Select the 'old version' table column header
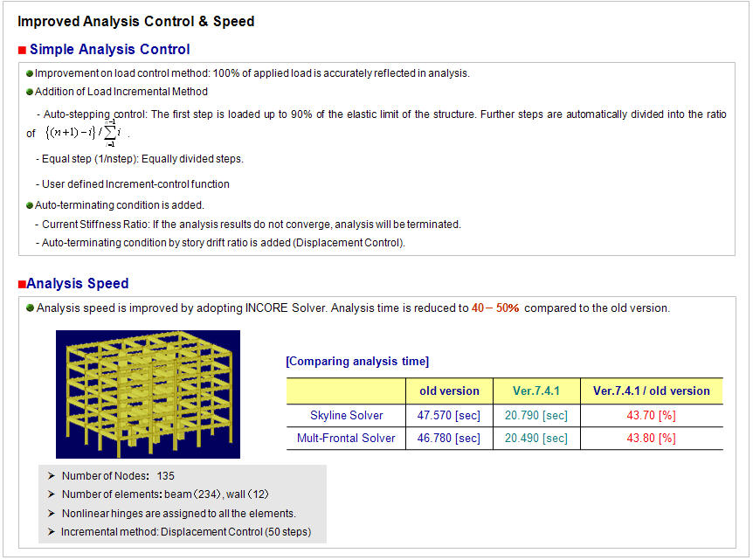 (x=449, y=391)
